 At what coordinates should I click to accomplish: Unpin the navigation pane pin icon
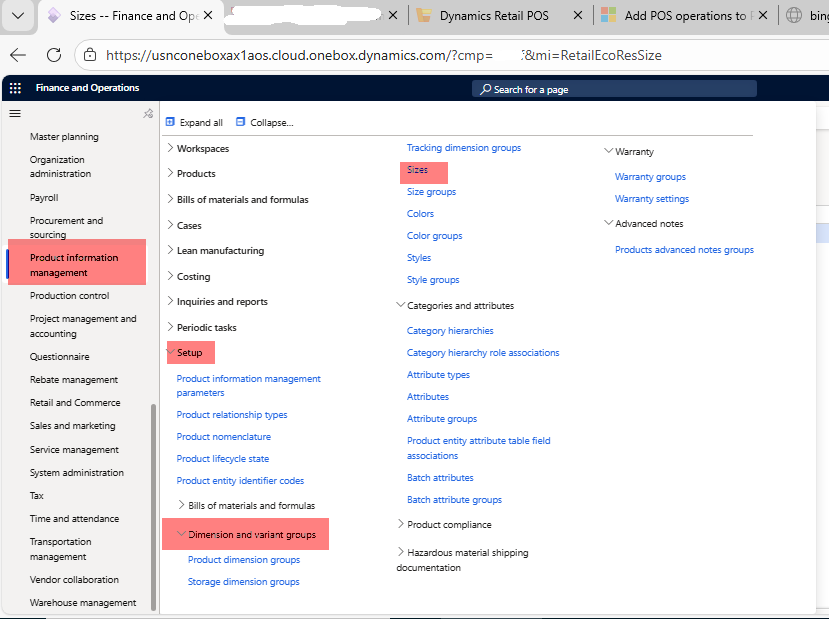point(148,114)
